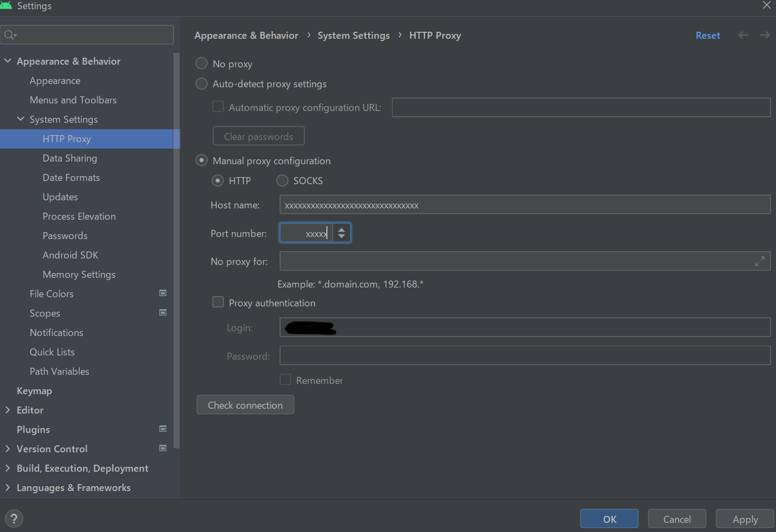Click the back navigation arrow
The image size is (776, 532).
[743, 35]
